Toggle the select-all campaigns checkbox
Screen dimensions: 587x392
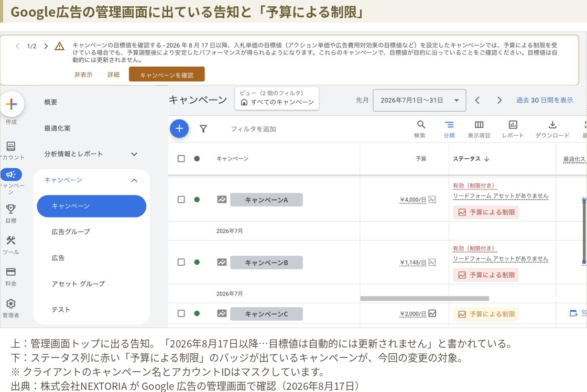pos(181,159)
